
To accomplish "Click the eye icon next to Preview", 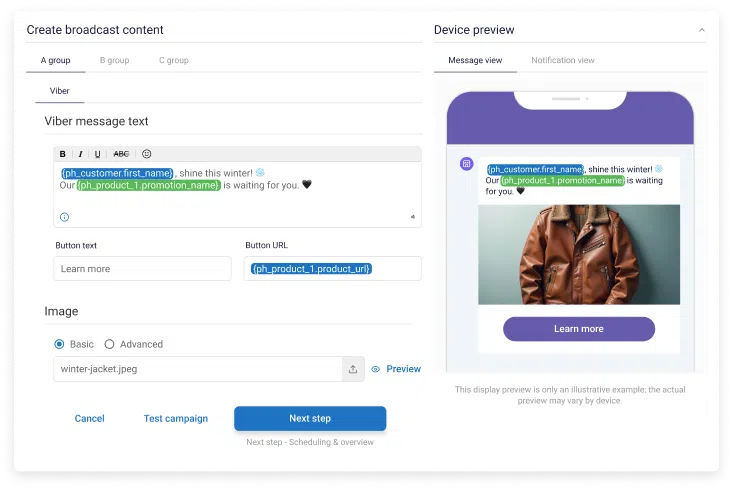I will tap(375, 369).
